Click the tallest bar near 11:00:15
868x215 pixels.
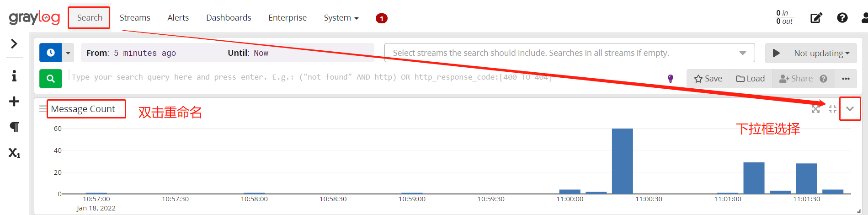(x=622, y=161)
